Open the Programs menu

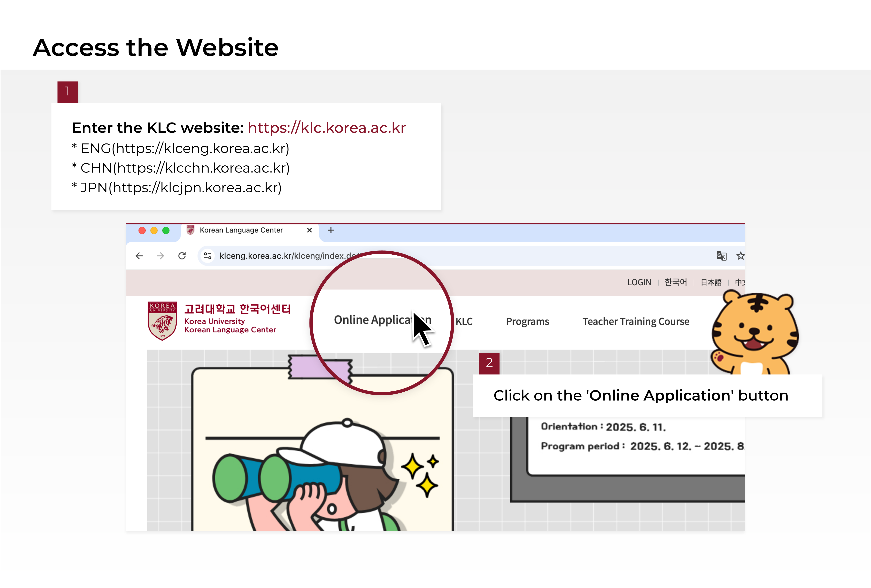point(527,322)
